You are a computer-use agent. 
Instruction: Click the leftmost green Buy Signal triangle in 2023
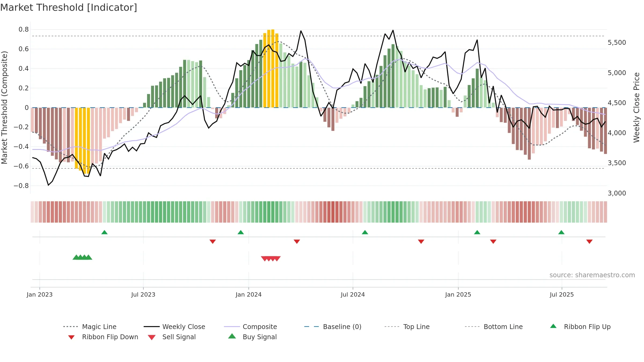point(76,257)
